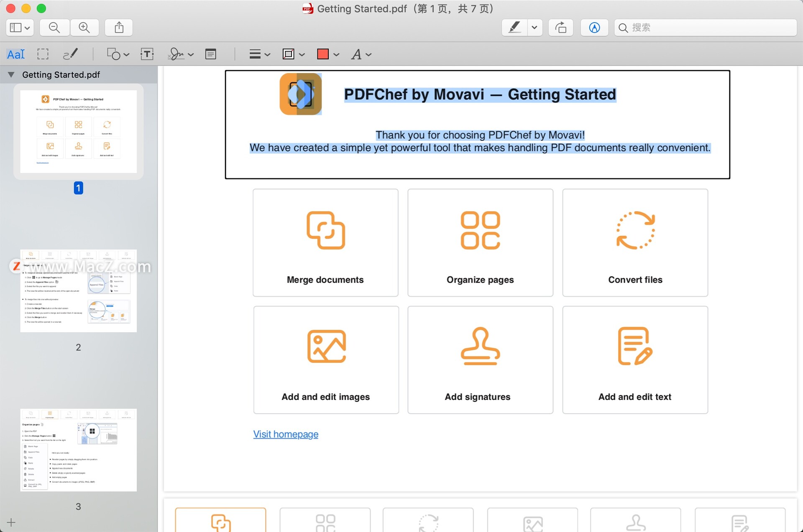Screen dimensions: 803x532
Task: Click the note annotation tool
Action: click(211, 54)
